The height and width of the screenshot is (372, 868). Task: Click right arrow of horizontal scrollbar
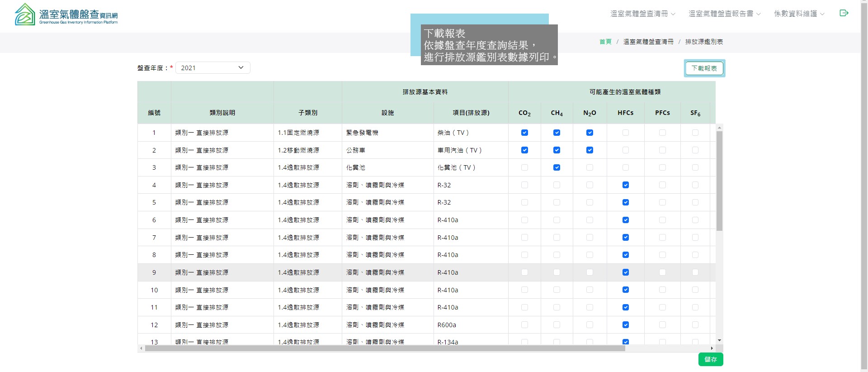712,348
